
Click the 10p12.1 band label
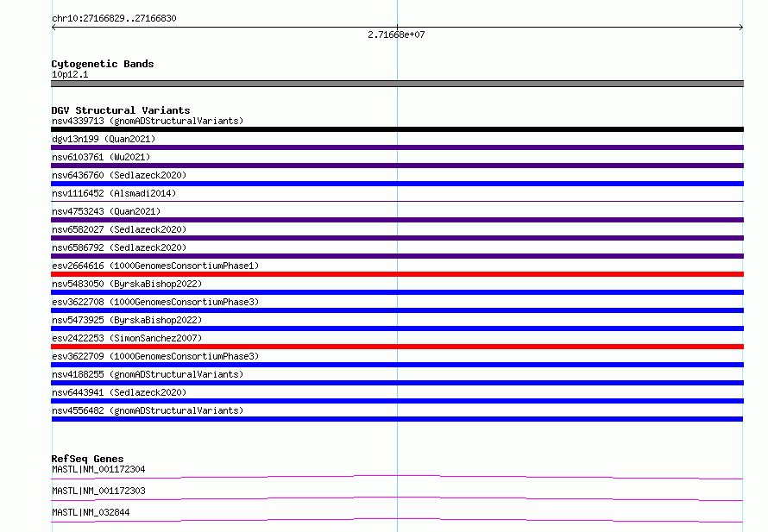click(x=70, y=74)
